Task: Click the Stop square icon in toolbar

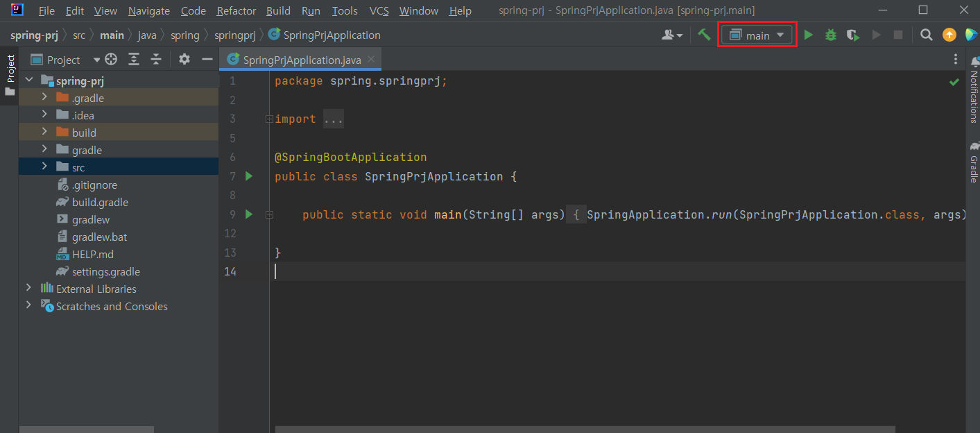Action: 898,35
